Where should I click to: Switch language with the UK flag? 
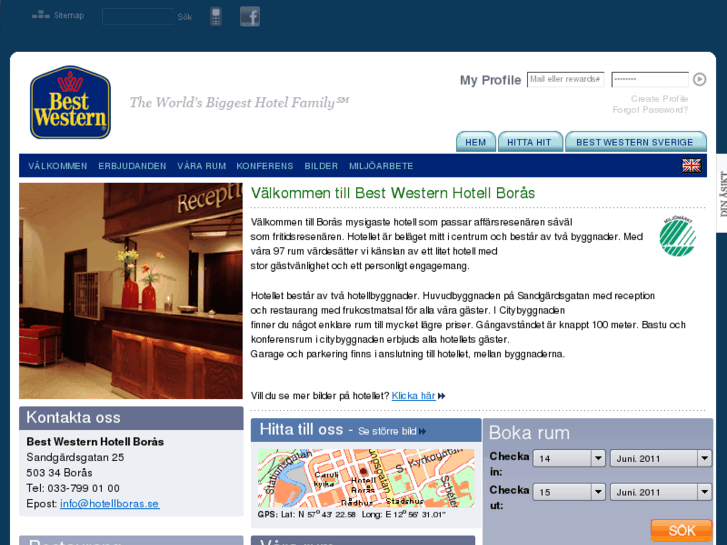click(x=691, y=166)
